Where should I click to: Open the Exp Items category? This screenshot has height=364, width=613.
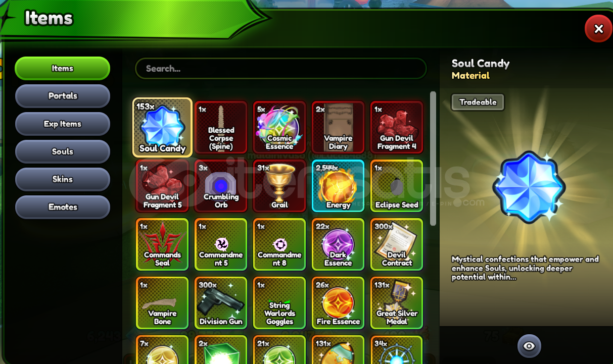coord(63,124)
